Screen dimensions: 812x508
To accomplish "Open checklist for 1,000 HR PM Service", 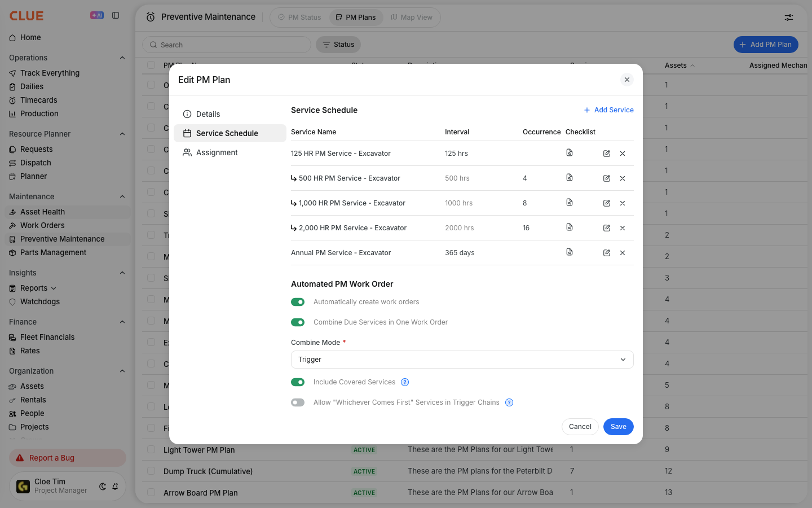I will pyautogui.click(x=570, y=203).
